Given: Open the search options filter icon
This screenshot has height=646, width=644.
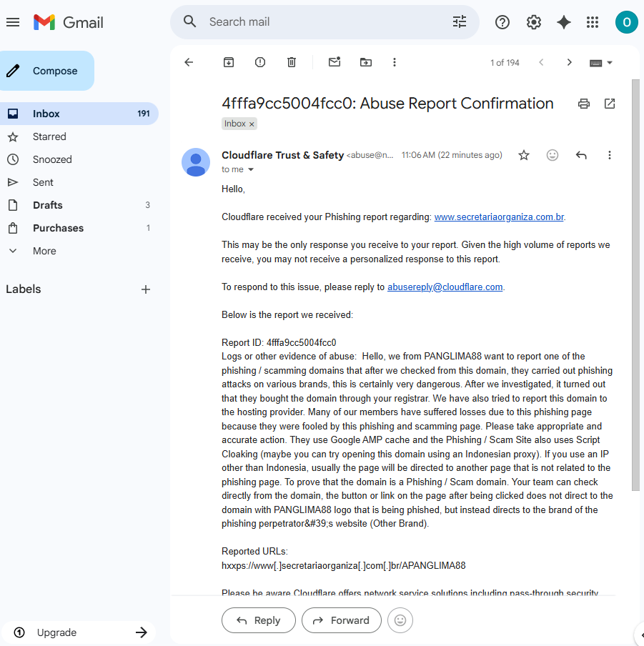Looking at the screenshot, I should click(460, 21).
